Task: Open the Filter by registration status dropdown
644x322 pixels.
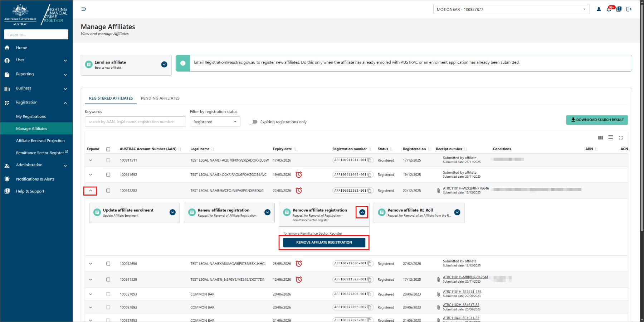Action: pos(215,122)
